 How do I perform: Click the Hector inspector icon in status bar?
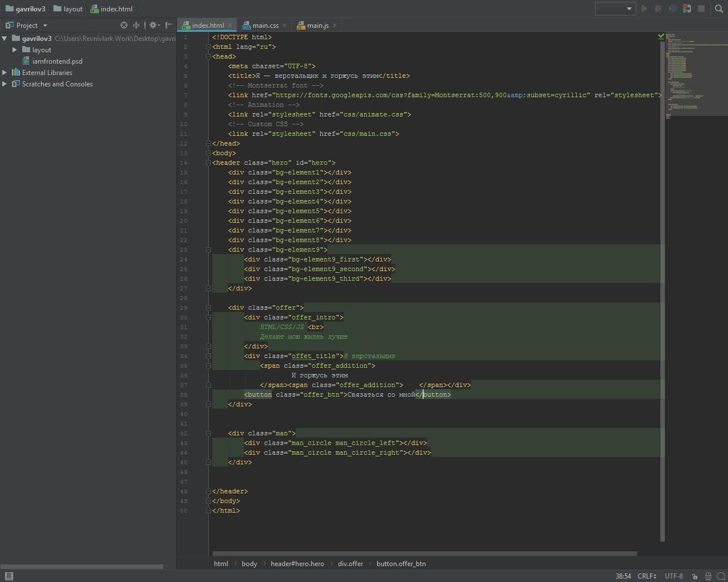tap(709, 576)
